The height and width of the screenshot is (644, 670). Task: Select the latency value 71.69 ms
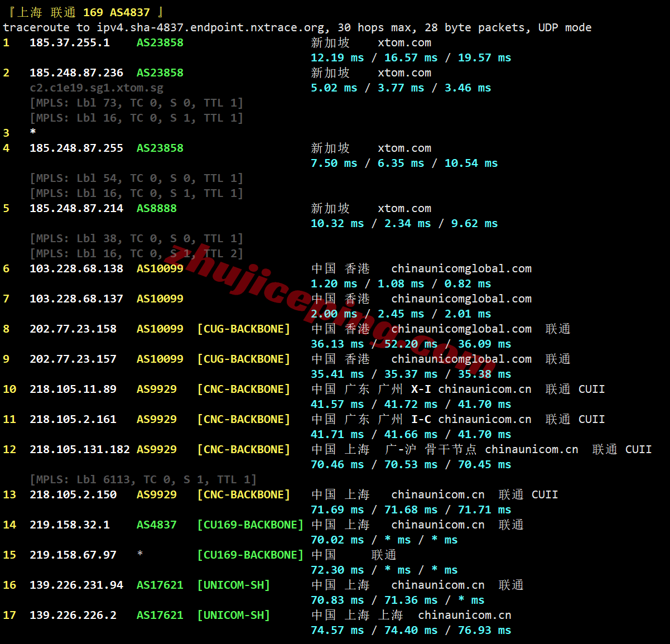tap(338, 510)
